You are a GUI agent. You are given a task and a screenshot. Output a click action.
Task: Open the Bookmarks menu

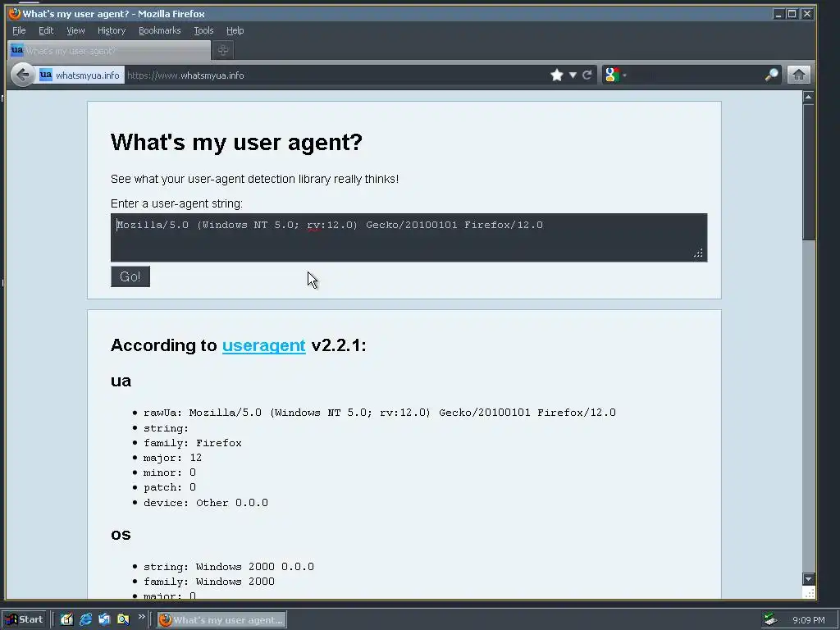click(x=160, y=30)
